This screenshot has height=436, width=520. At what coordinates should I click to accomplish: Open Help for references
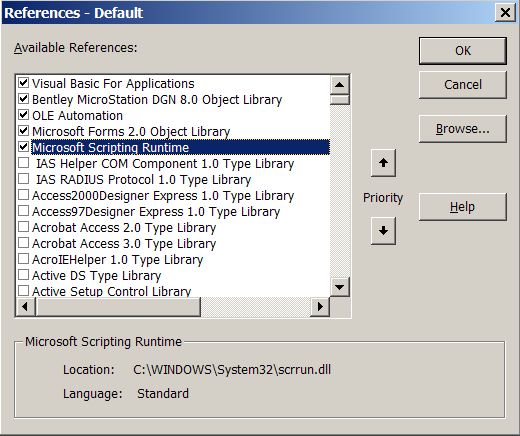tap(463, 207)
